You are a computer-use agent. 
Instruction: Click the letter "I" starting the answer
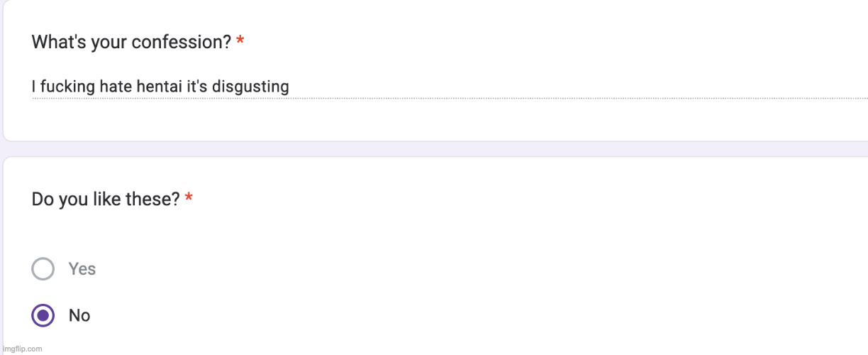click(x=33, y=87)
